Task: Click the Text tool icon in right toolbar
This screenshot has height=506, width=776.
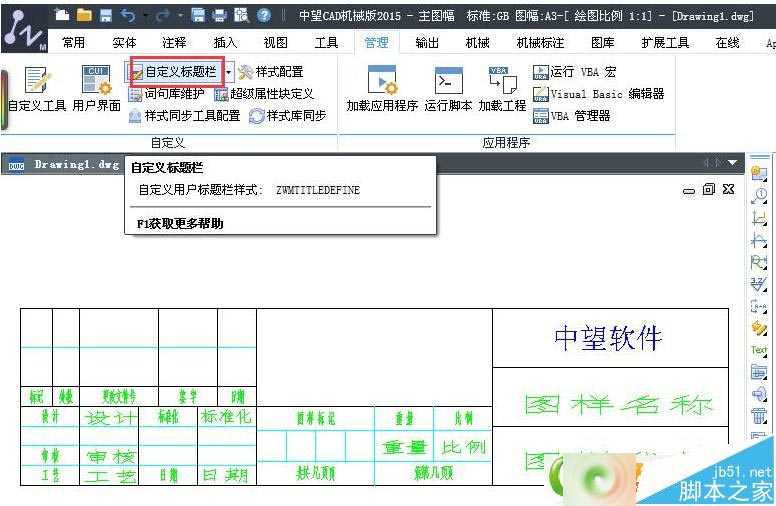Action: pyautogui.click(x=759, y=350)
